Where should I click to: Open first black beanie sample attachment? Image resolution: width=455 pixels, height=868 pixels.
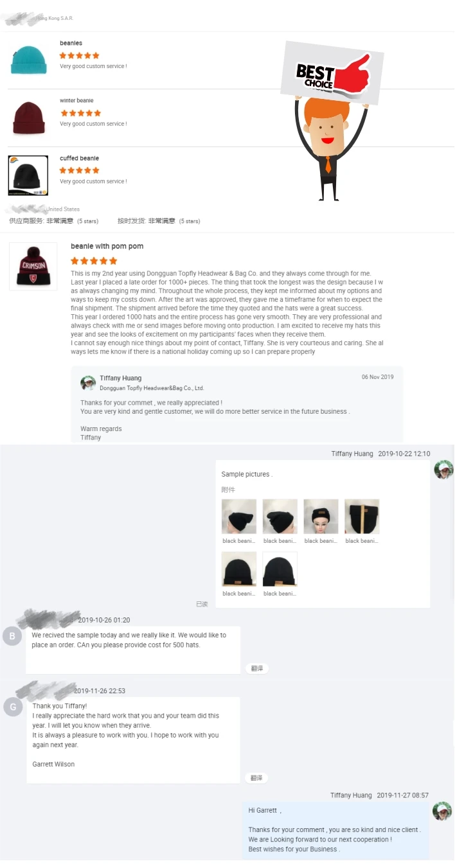[x=239, y=517]
